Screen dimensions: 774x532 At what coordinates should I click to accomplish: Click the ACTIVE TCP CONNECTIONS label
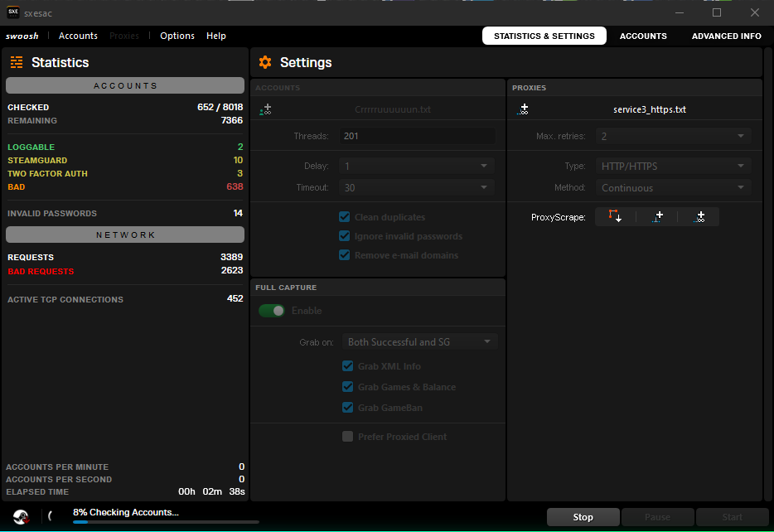(x=65, y=299)
